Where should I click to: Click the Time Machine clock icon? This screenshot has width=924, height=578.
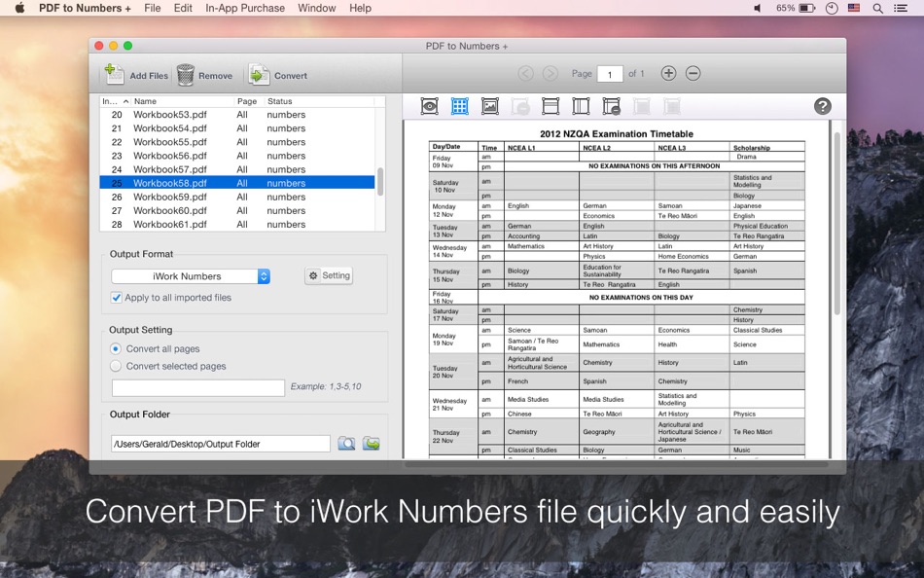click(832, 8)
